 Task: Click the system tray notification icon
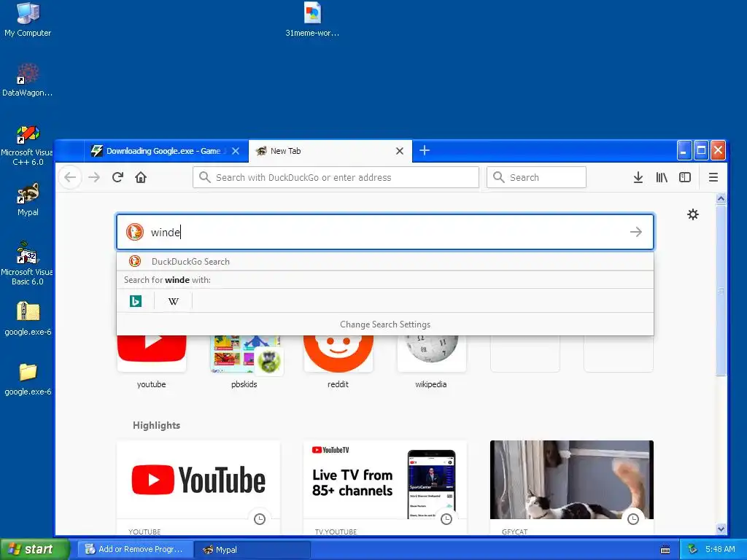pos(693,549)
